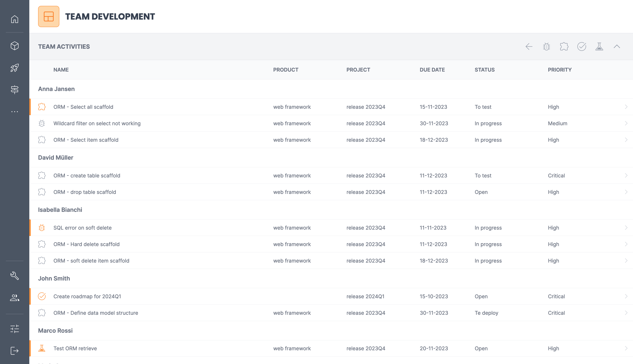
Task: Open the three-dots more menu in sidebar
Action: (14, 112)
